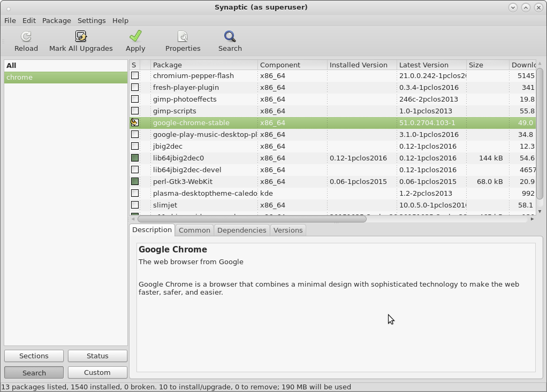Click the status square for perl-Gtk3-WebKit
Image resolution: width=547 pixels, height=392 pixels.
136,181
